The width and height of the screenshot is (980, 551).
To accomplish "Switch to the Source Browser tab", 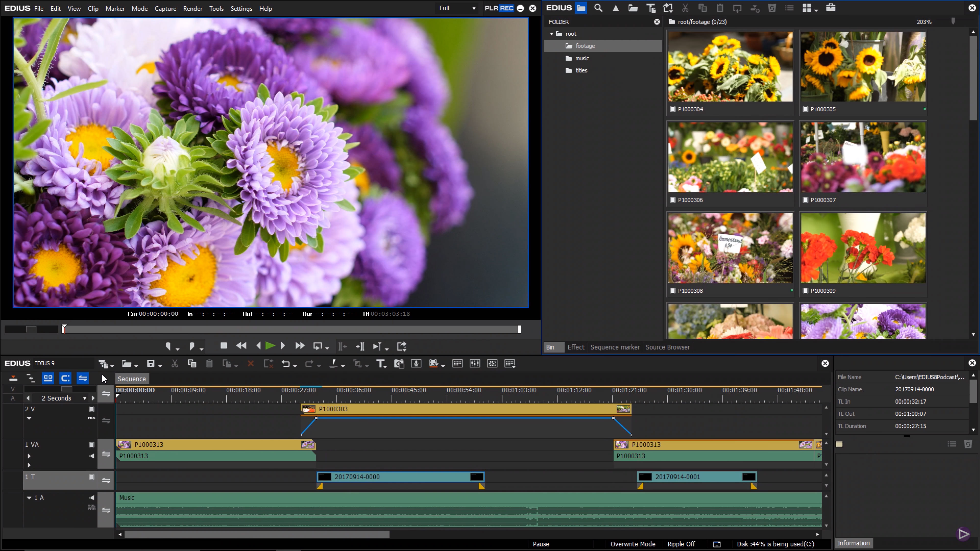I will tap(668, 347).
